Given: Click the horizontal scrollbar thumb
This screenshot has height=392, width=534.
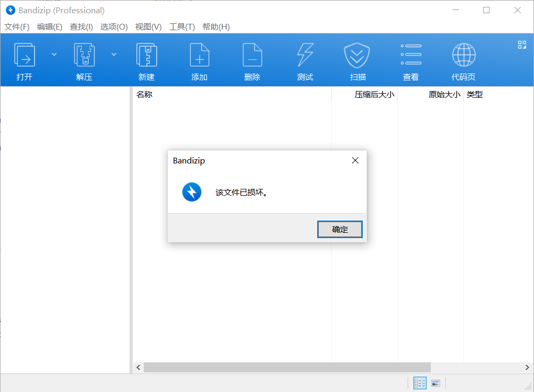Looking at the screenshot, I should [x=287, y=368].
